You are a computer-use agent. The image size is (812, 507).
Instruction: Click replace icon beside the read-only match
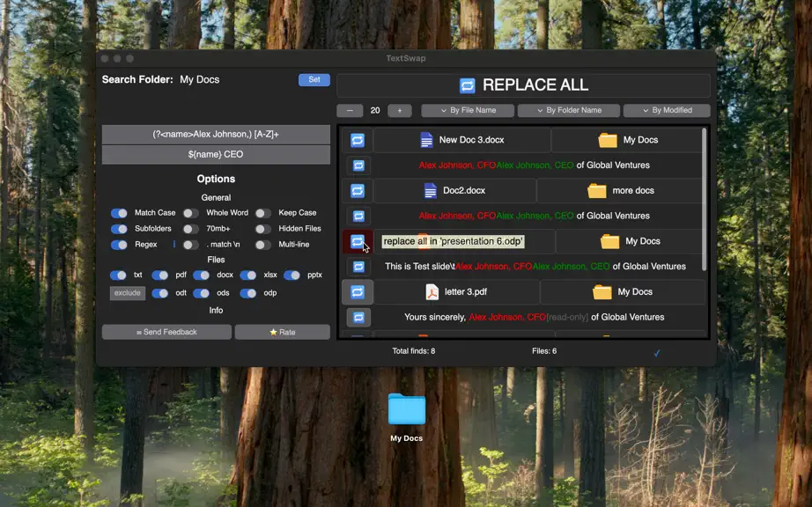coord(358,317)
